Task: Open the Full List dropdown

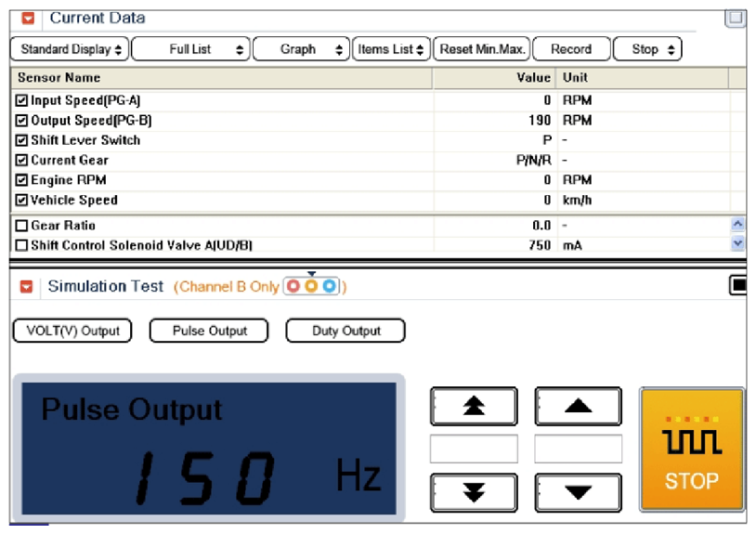Action: point(191,49)
